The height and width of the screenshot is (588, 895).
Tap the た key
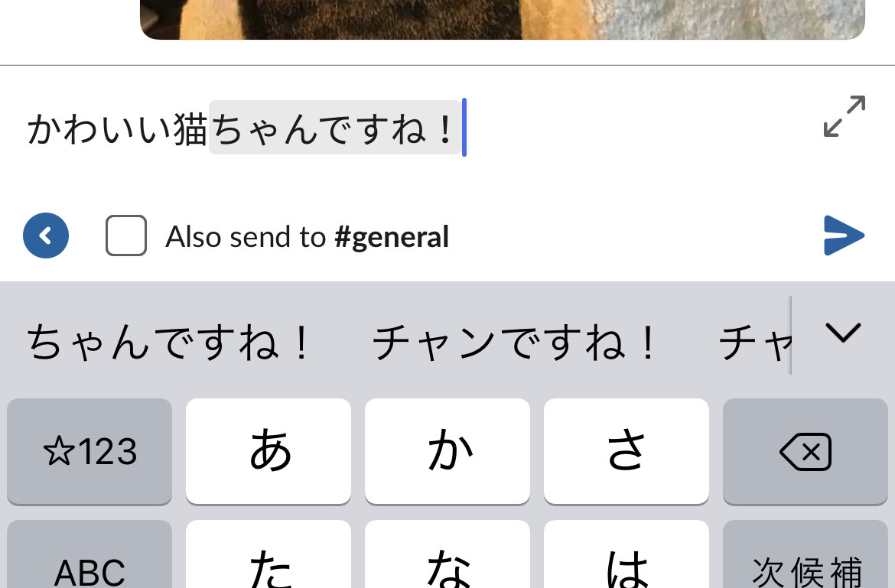click(x=268, y=554)
